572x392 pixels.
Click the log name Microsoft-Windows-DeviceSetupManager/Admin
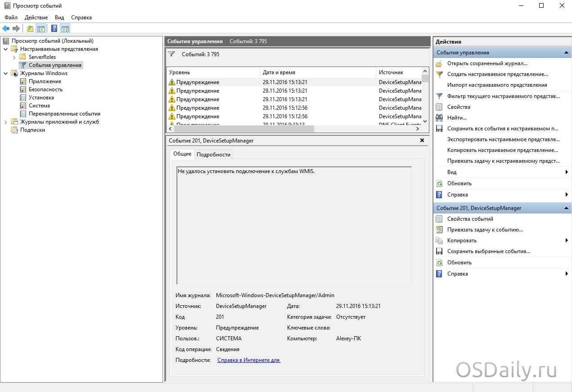tap(275, 295)
